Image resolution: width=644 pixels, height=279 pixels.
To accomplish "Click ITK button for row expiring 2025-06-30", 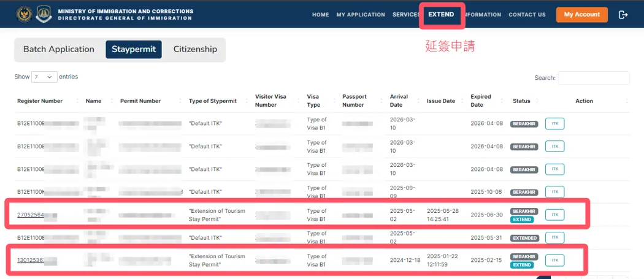I will (x=555, y=215).
